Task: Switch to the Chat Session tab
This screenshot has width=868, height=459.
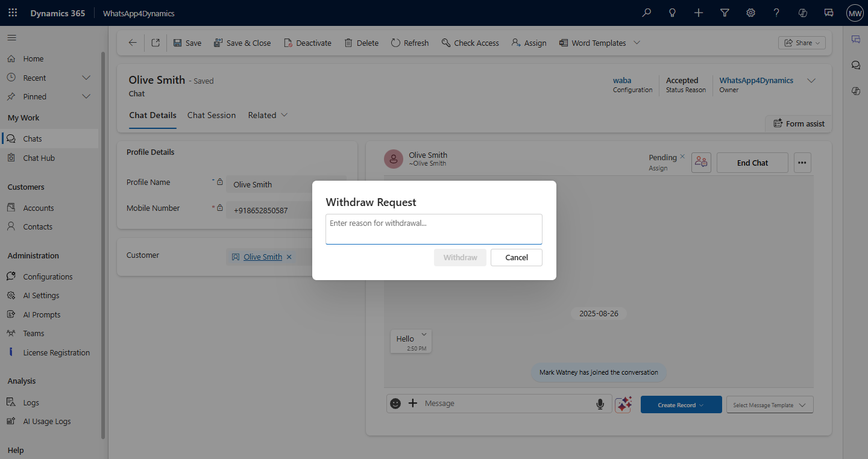Action: 212,115
